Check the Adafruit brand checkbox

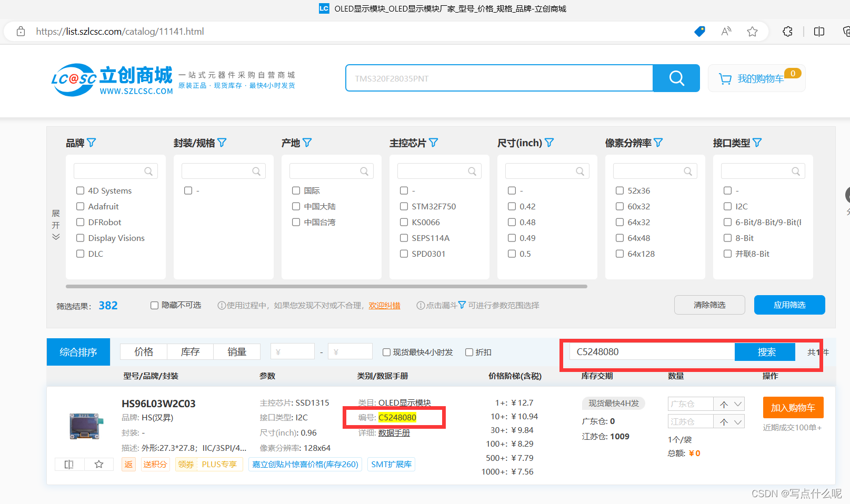[x=81, y=206]
